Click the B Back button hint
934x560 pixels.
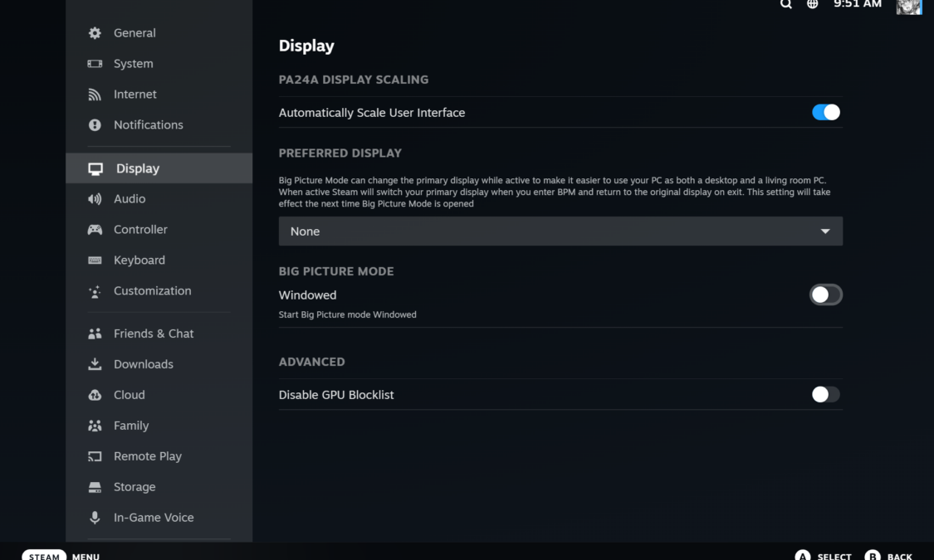point(888,555)
